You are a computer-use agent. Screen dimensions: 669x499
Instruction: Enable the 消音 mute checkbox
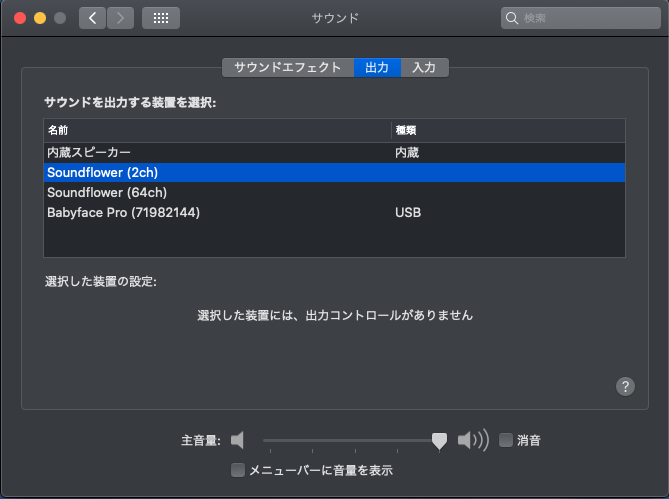click(506, 440)
